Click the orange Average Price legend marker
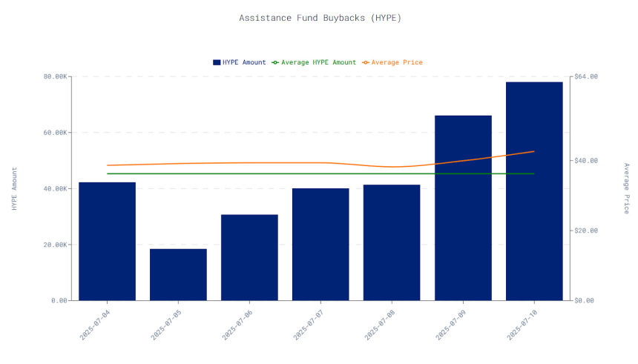 click(x=366, y=62)
